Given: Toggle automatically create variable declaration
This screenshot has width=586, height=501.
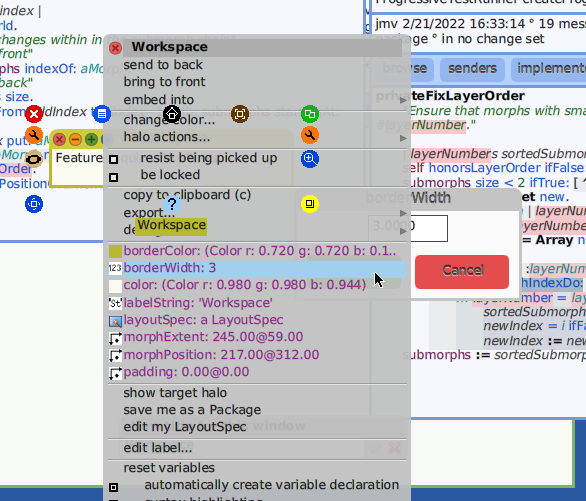Looking at the screenshot, I should point(114,487).
